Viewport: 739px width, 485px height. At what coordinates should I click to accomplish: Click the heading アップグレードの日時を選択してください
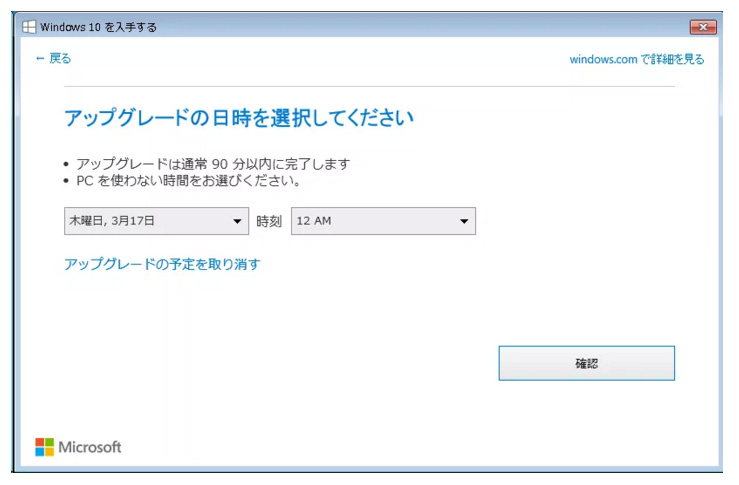[x=239, y=117]
